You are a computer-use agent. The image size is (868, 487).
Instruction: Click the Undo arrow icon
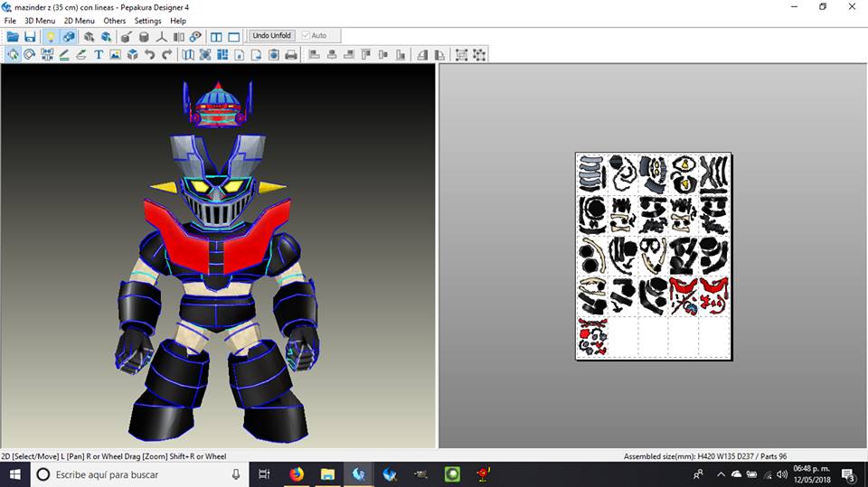(x=149, y=54)
